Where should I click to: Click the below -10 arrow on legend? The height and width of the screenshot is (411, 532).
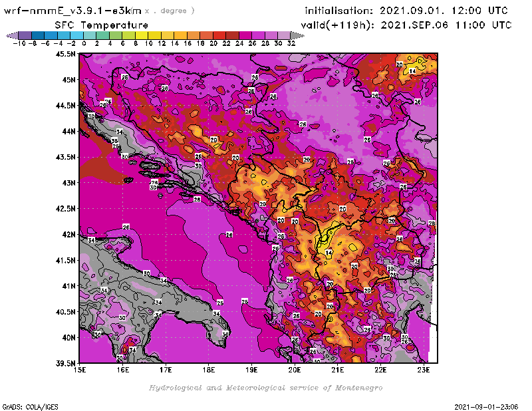(12, 35)
